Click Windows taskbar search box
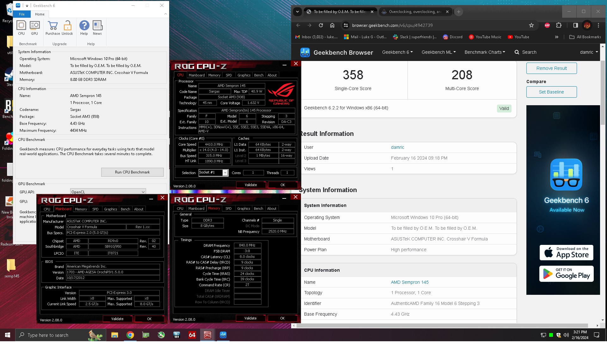607x364 pixels. [x=60, y=335]
